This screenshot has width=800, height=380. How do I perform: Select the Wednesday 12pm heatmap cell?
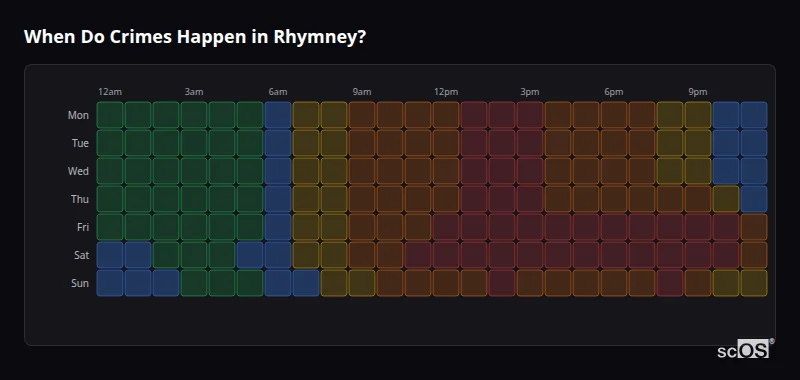(446, 171)
